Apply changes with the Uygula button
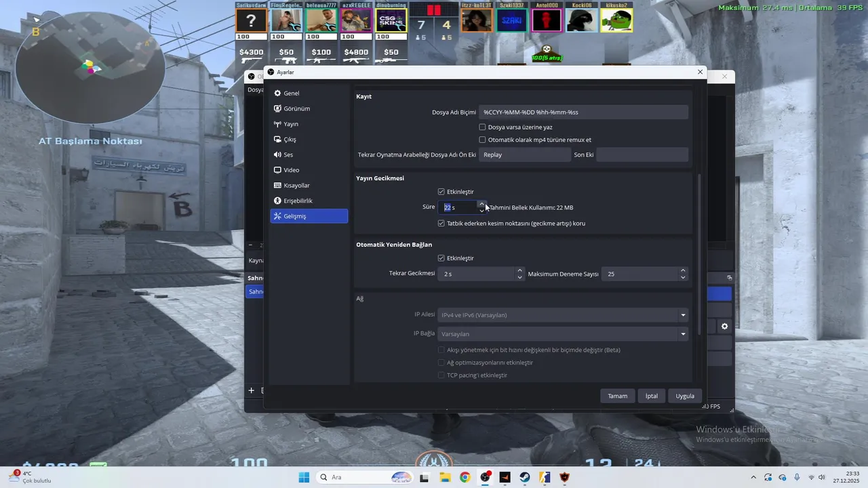868x488 pixels. [685, 396]
